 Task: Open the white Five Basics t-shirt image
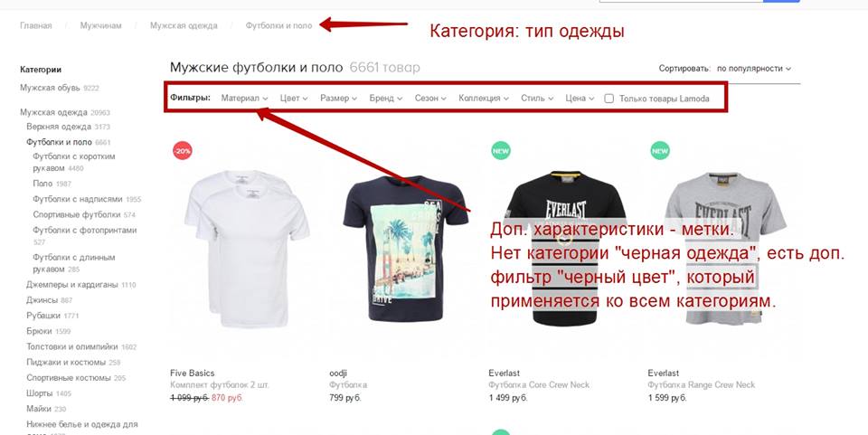click(x=247, y=249)
